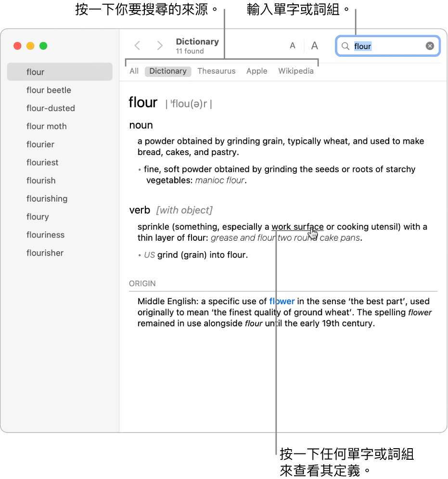The height and width of the screenshot is (479, 448).
Task: Click the ORIGIN section heading
Action: 142,284
